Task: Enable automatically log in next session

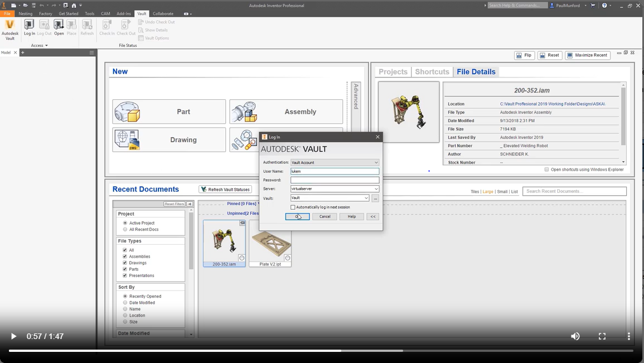Action: pos(293,207)
